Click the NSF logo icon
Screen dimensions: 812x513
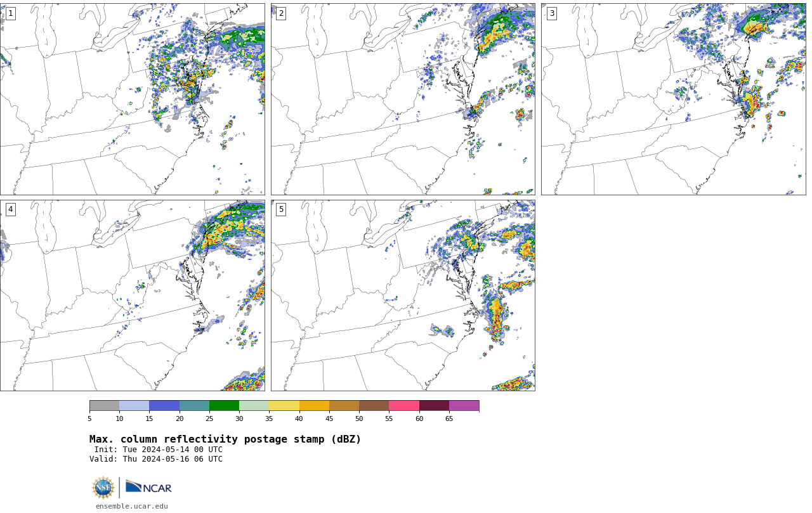click(x=103, y=488)
